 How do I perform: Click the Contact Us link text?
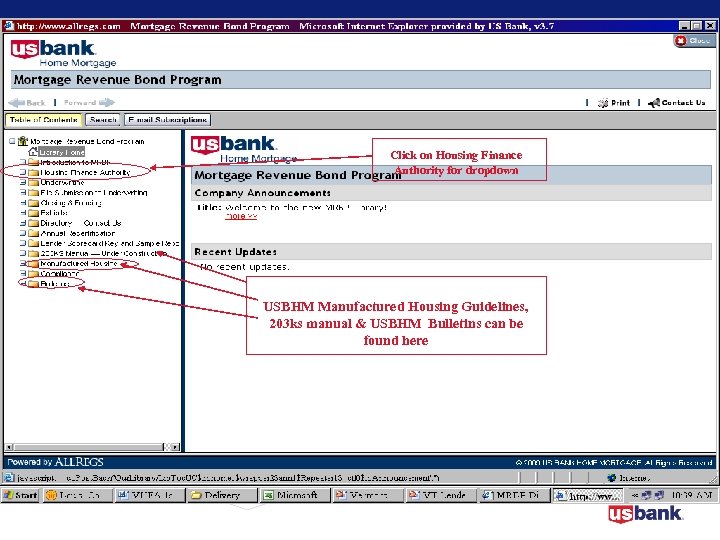[x=683, y=103]
